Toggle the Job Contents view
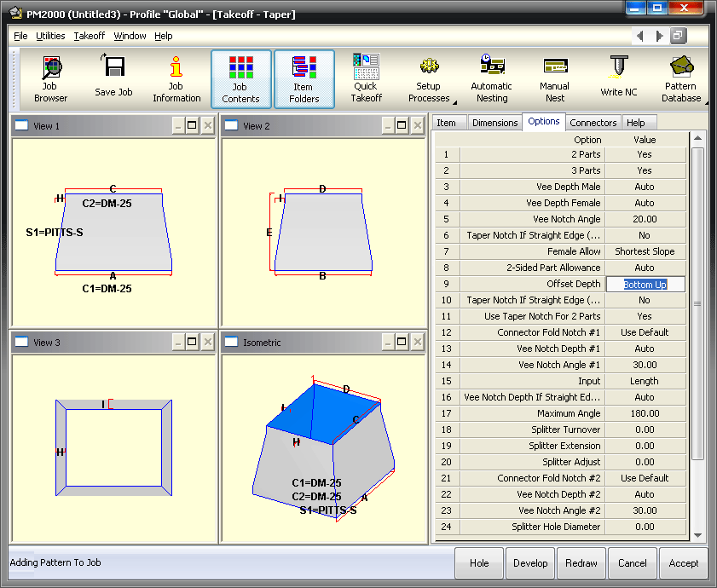Screen dimensions: 717x588 click(x=241, y=79)
